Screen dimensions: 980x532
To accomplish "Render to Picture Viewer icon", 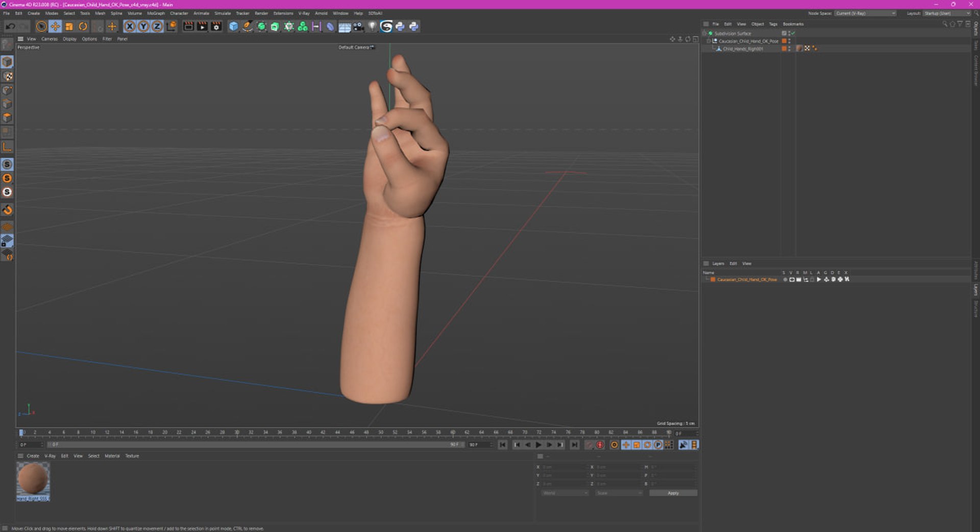I will coord(202,27).
